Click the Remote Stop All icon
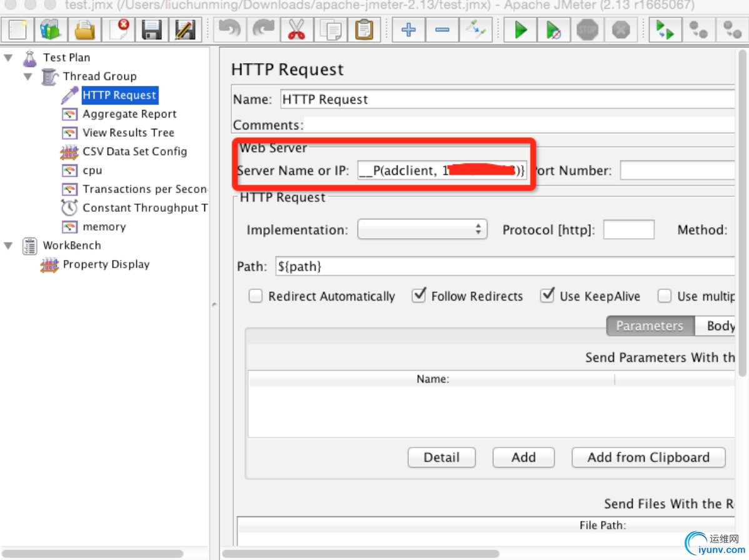Viewport: 749px width, 560px height. (x=698, y=30)
